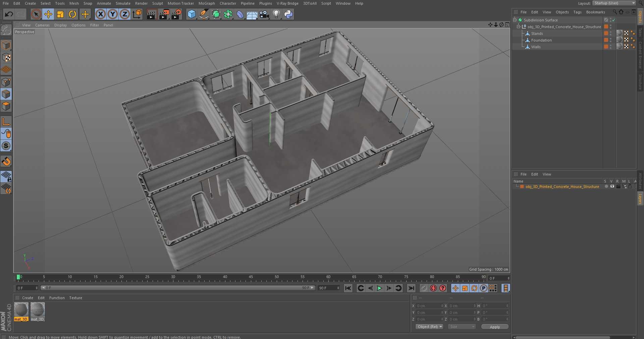The height and width of the screenshot is (339, 644).
Task: Open the Size dropdown in coordinates
Action: 462,327
